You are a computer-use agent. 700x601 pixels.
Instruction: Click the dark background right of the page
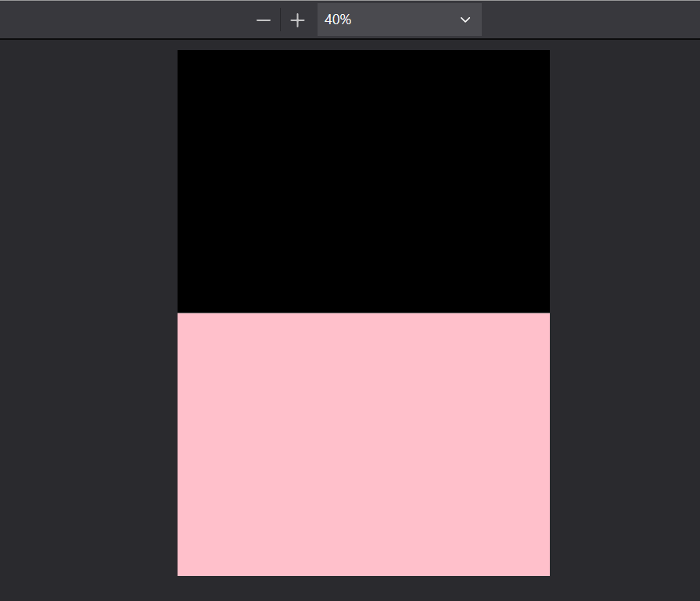point(624,313)
